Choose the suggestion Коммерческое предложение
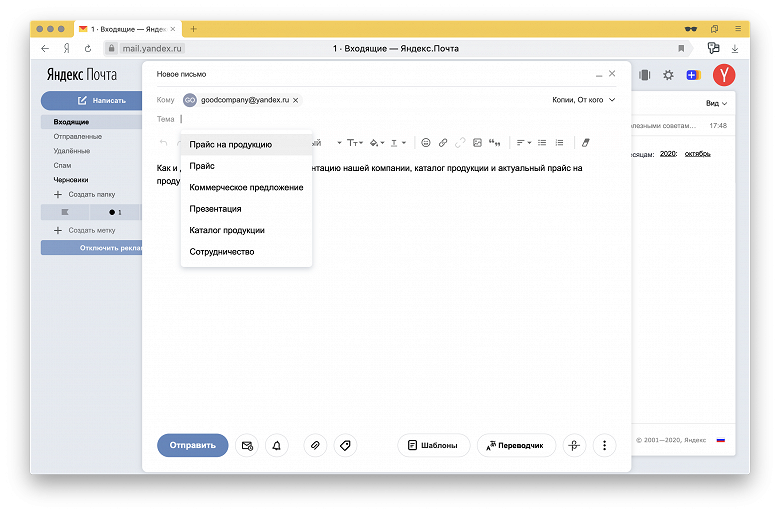 246,188
